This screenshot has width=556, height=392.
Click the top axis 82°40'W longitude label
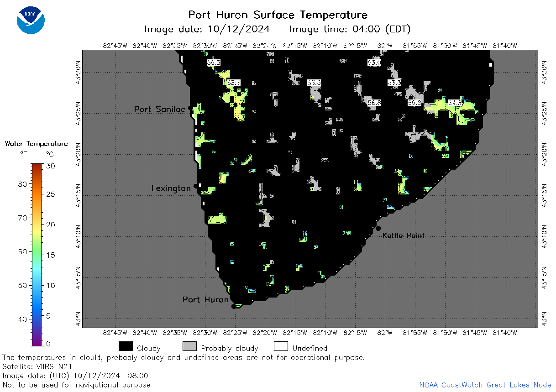click(145, 45)
